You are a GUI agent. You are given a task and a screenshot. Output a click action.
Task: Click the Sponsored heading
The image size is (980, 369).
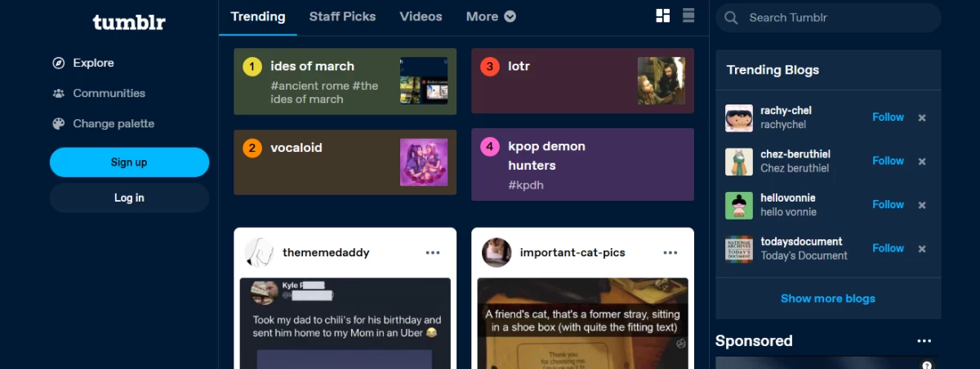(x=754, y=341)
